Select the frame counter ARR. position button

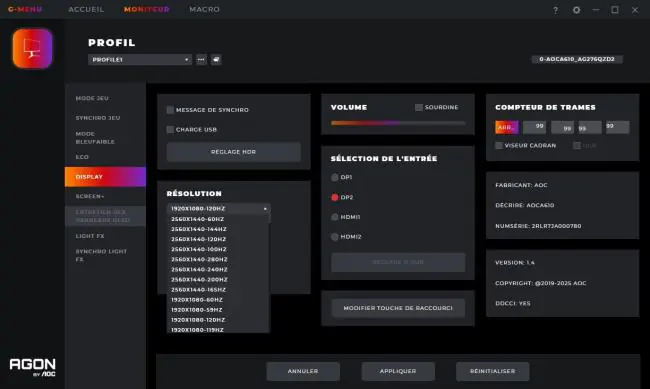[x=507, y=127]
